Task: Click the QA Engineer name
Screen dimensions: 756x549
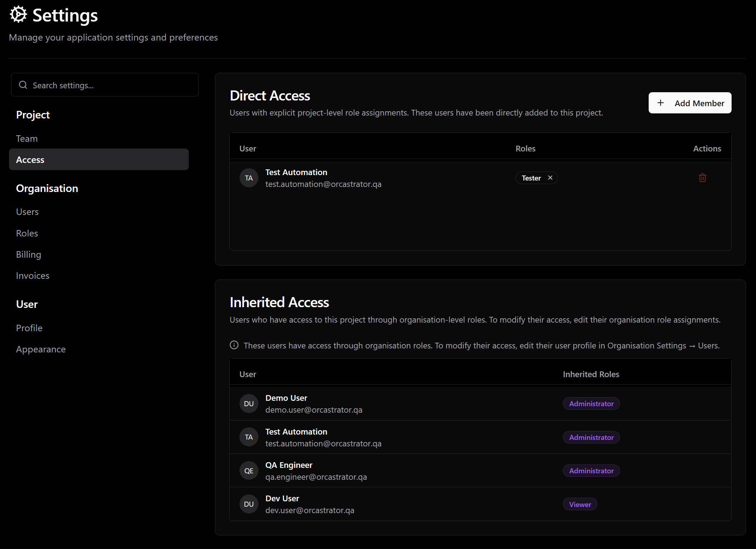Action: coord(289,465)
